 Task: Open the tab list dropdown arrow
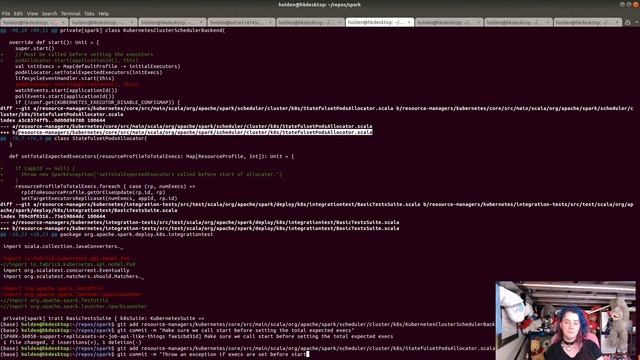[x=636, y=22]
